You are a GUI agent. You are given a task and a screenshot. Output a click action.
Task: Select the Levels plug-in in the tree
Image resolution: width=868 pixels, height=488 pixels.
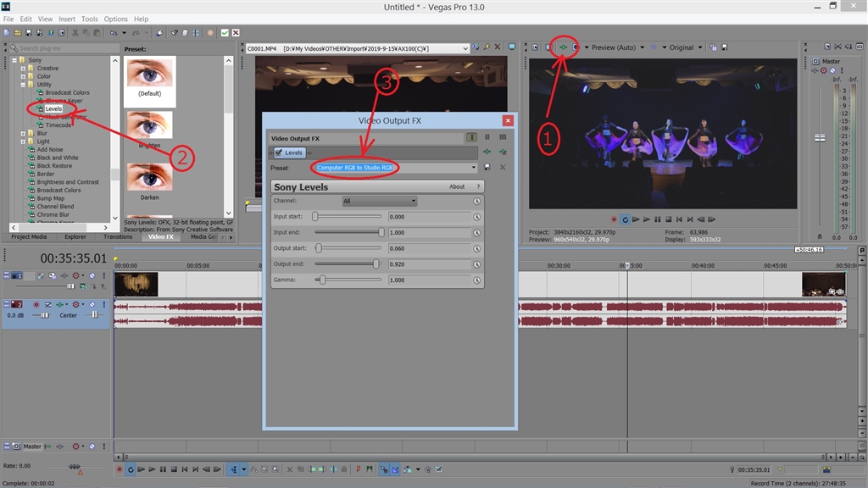tap(53, 109)
